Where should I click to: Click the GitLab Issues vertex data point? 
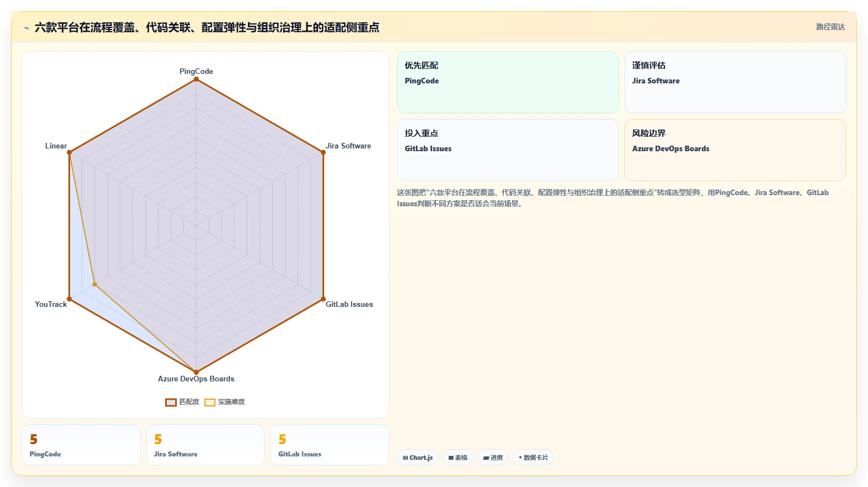[323, 299]
